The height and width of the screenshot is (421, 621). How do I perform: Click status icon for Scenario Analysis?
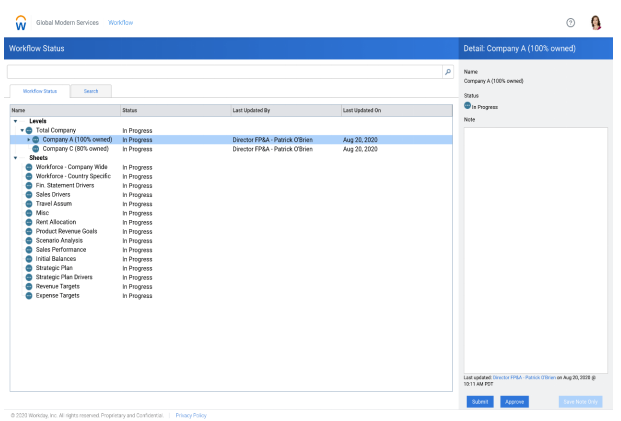coord(29,240)
